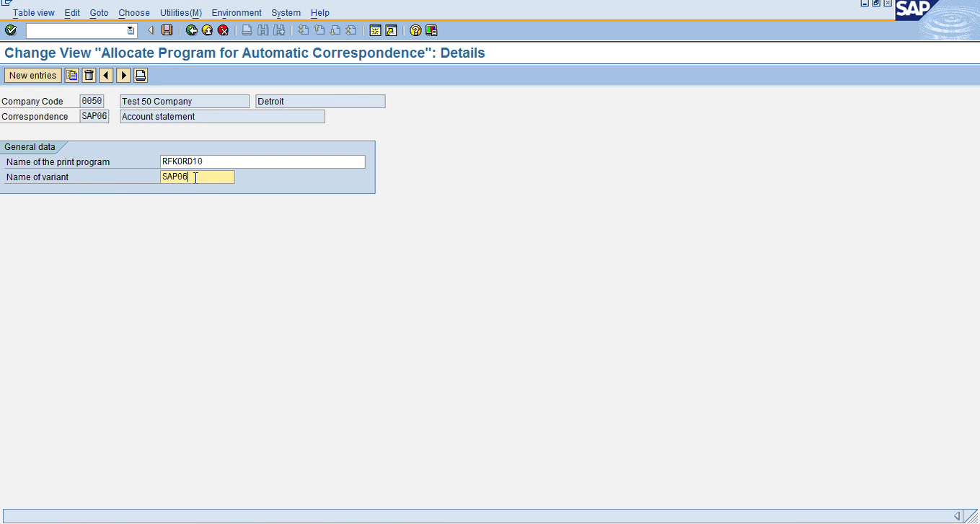Open the System menu
The image size is (980, 524).
point(286,13)
